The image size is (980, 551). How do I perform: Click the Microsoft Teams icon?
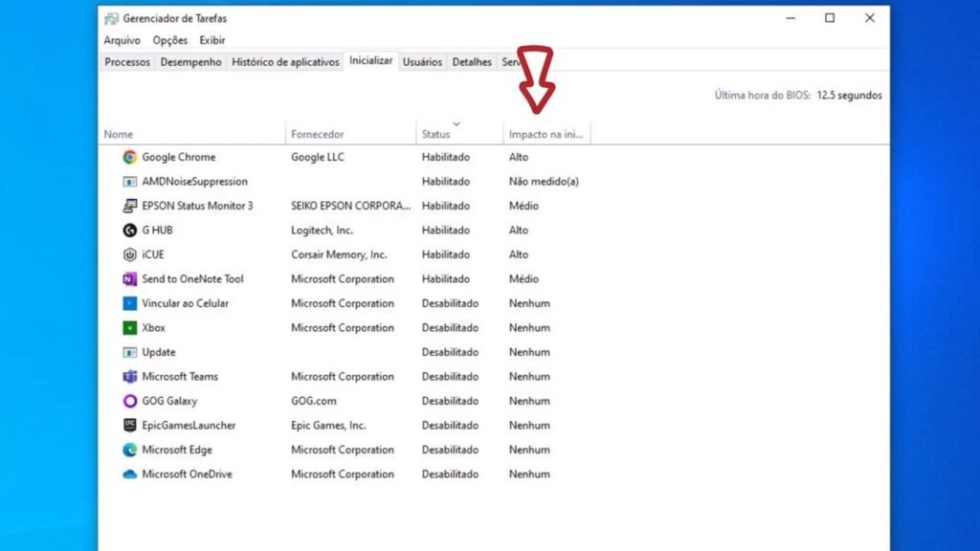(x=129, y=376)
